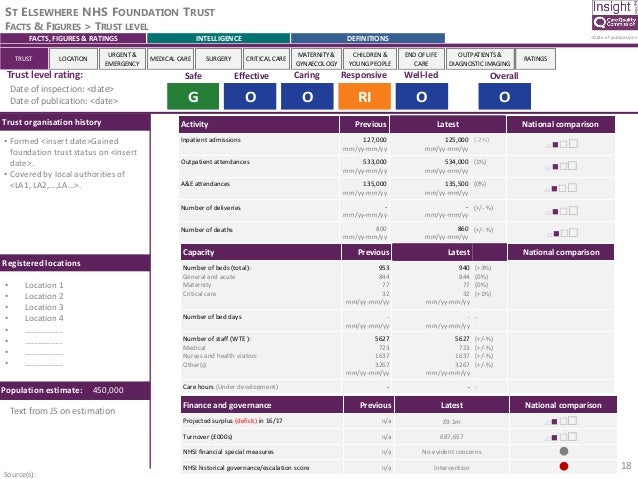Switch to the Ratings tab

tap(535, 59)
